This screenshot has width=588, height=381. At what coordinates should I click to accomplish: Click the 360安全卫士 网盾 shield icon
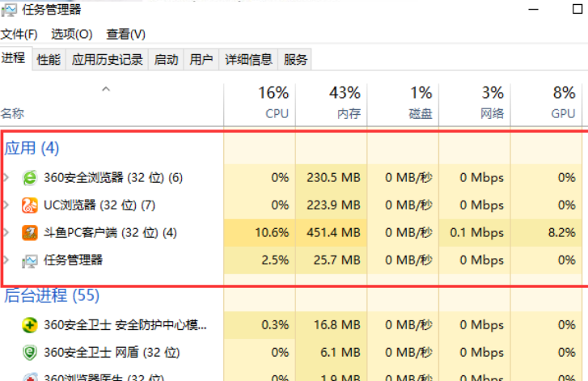[x=30, y=353]
